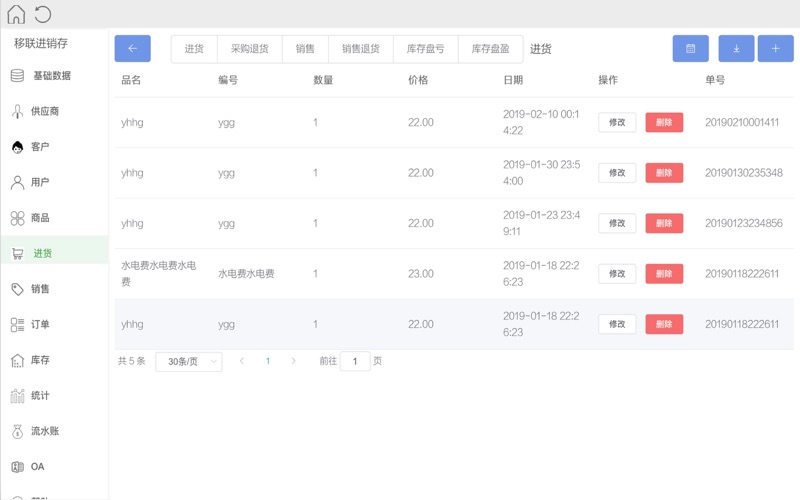Screen dimensions: 800x500
Task: Click 删除 for order 20190210001411
Action: (664, 122)
